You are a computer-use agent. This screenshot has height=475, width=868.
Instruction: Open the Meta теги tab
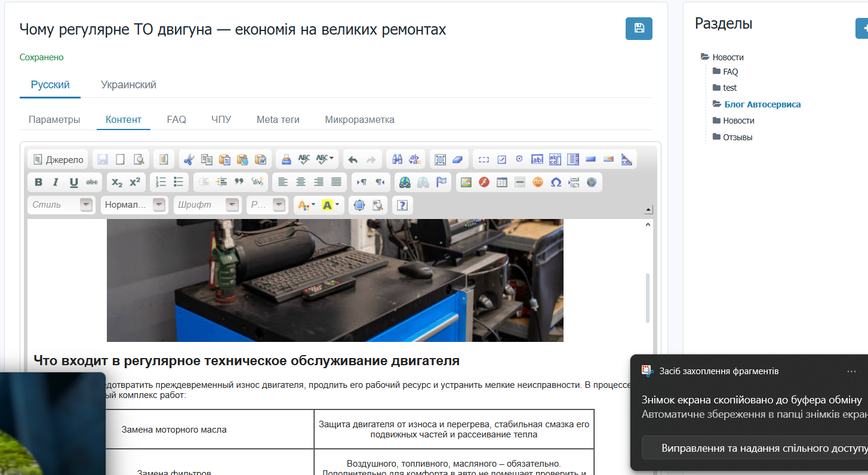point(278,119)
